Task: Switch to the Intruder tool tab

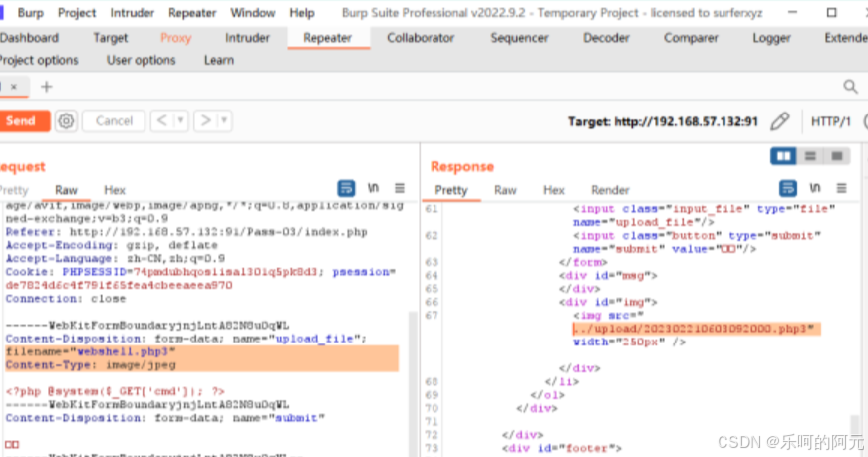Action: [x=247, y=38]
